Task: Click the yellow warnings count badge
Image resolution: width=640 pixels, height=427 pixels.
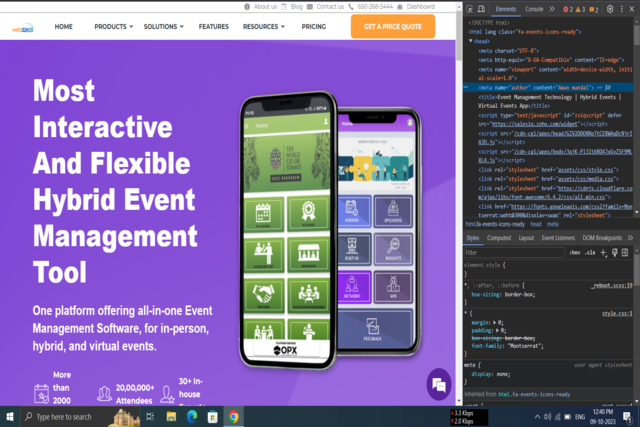Action: click(x=580, y=9)
